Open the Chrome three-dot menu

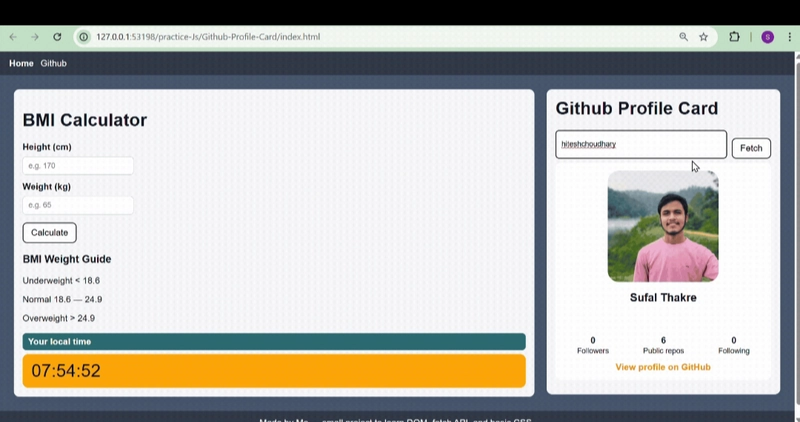pyautogui.click(x=790, y=37)
